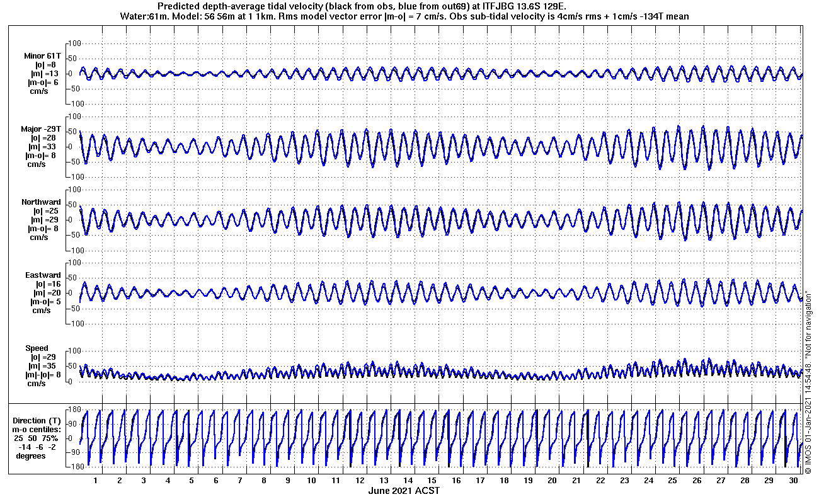Click day '21' on the date axis

click(576, 481)
